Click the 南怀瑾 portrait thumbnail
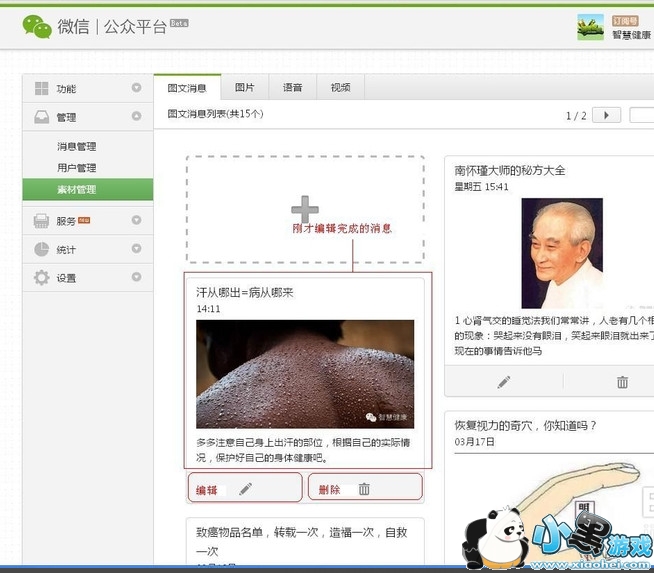The width and height of the screenshot is (654, 573). click(x=562, y=253)
